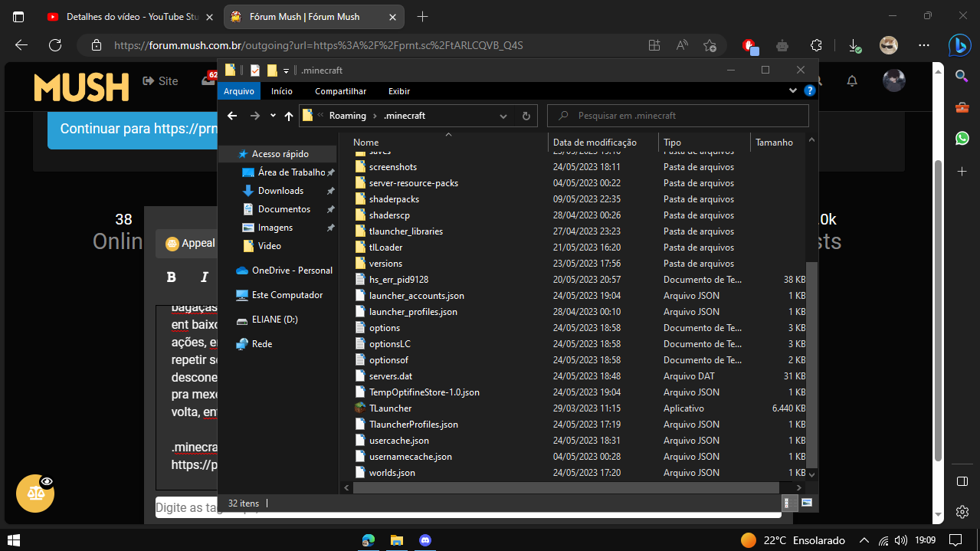Screen dimensions: 980x551
Task: Open Site link in Mush header
Action: tap(160, 80)
